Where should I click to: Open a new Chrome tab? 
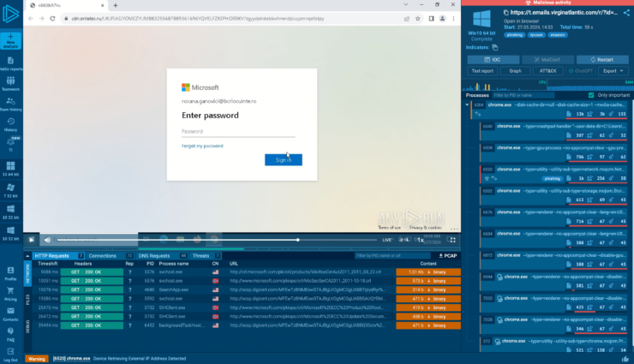pos(116,5)
